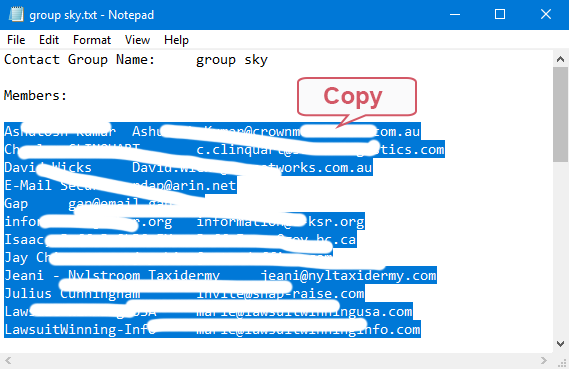The width and height of the screenshot is (569, 369).
Task: Click 'Jeani - Nylstroom Taxidermy' name
Action: point(112,275)
